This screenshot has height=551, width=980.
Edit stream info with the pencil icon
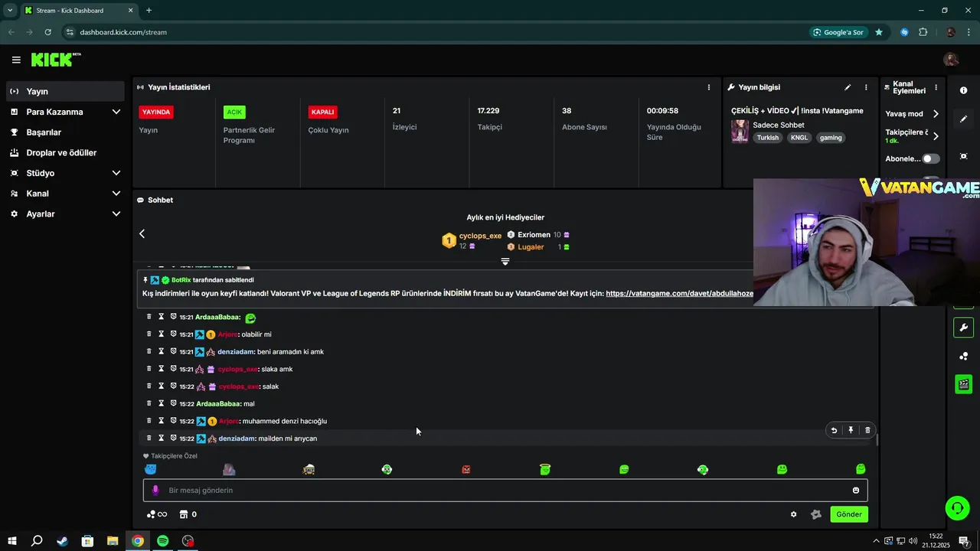[x=848, y=87]
